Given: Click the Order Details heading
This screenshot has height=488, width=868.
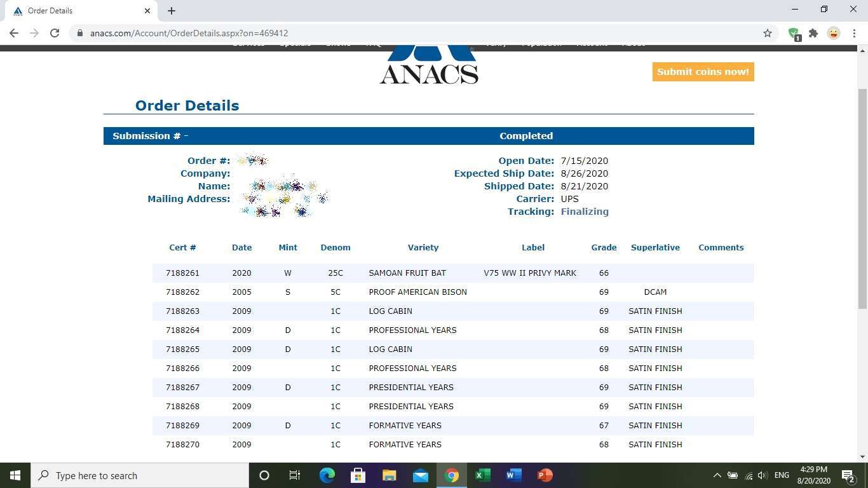Looking at the screenshot, I should 187,105.
